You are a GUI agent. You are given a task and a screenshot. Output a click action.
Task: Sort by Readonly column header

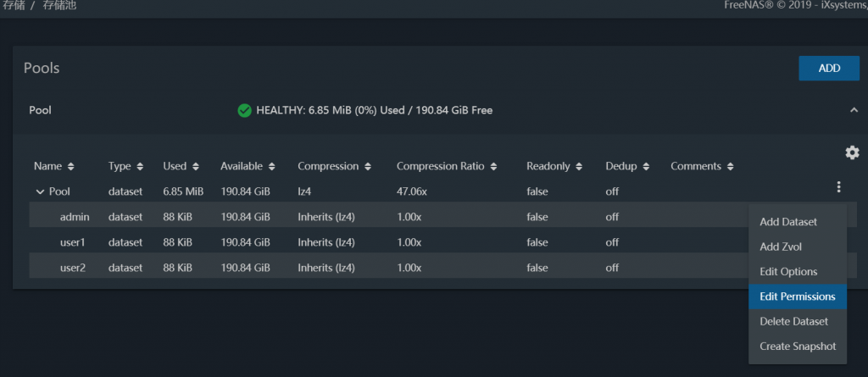548,167
